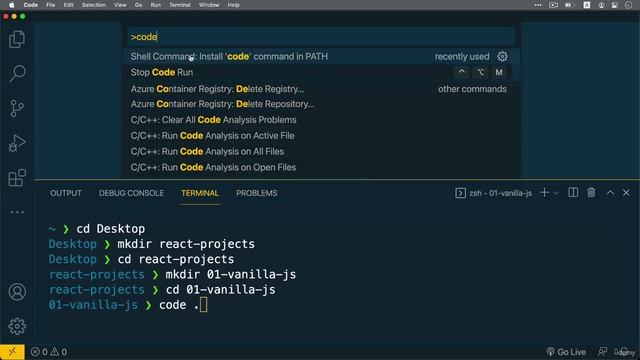Screen dimensions: 640x360
Task: Click 'mkdir 01-vanilla-js' terminal line
Action: coord(231,274)
